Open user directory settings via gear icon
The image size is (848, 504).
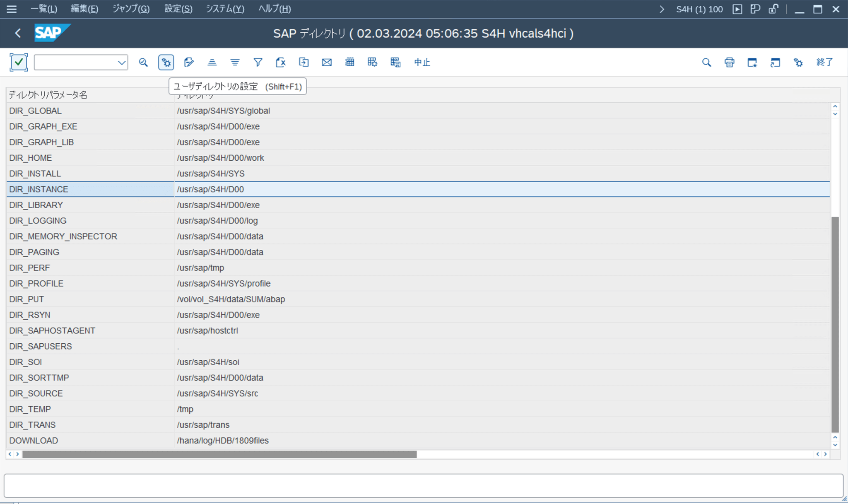(166, 62)
